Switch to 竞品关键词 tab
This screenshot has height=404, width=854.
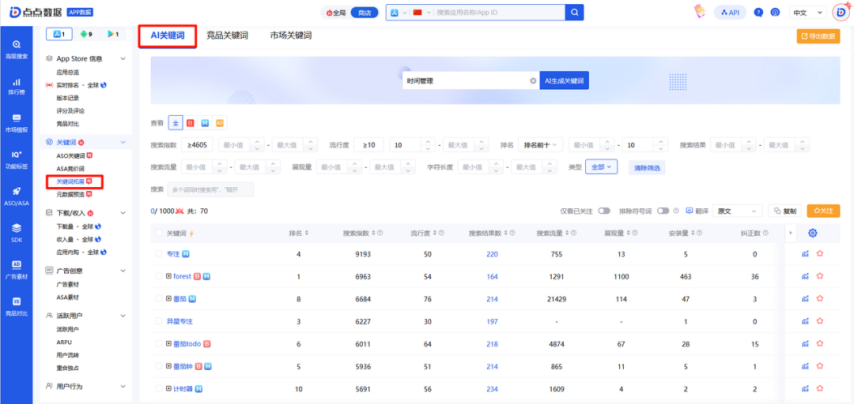228,35
